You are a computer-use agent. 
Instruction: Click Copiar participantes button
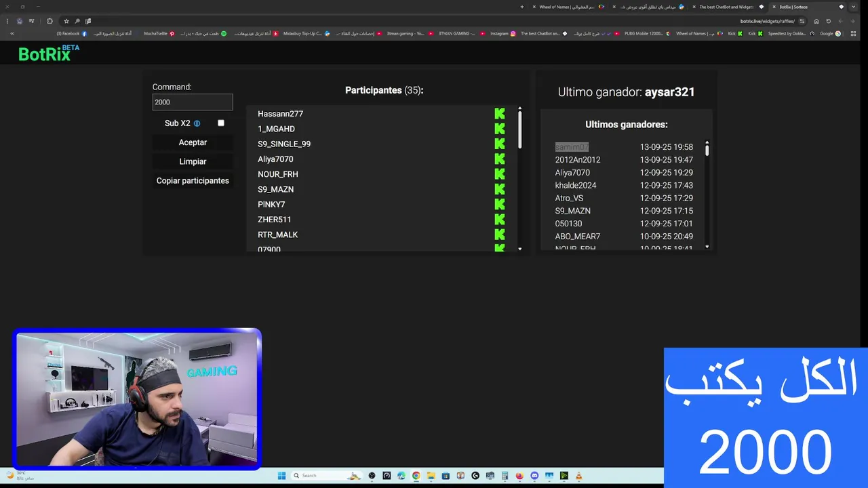[193, 180]
